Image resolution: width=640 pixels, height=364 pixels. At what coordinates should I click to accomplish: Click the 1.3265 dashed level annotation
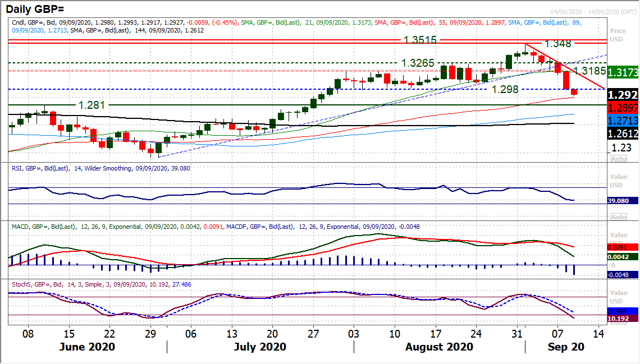coord(417,63)
